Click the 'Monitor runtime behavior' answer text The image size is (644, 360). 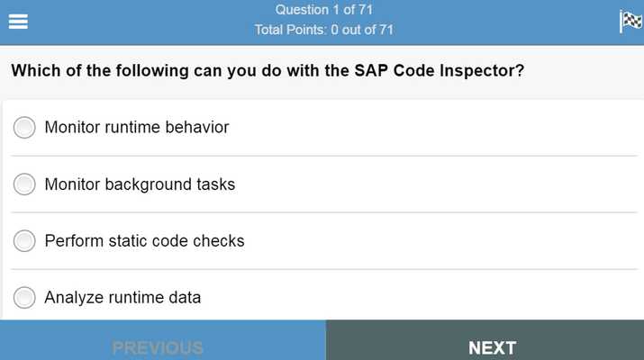point(137,127)
